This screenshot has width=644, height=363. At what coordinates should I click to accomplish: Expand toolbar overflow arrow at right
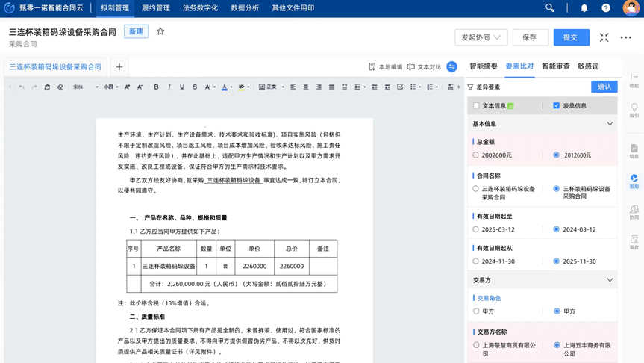pyautogui.click(x=459, y=87)
